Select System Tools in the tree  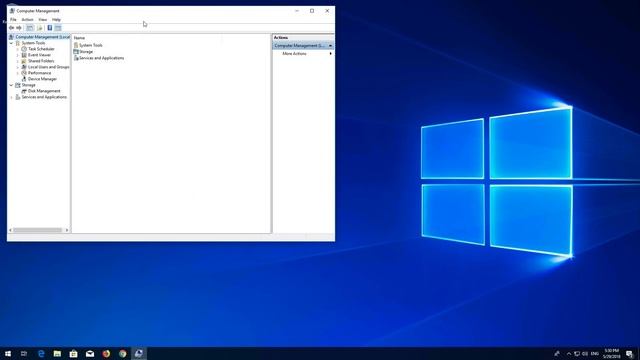(x=33, y=43)
